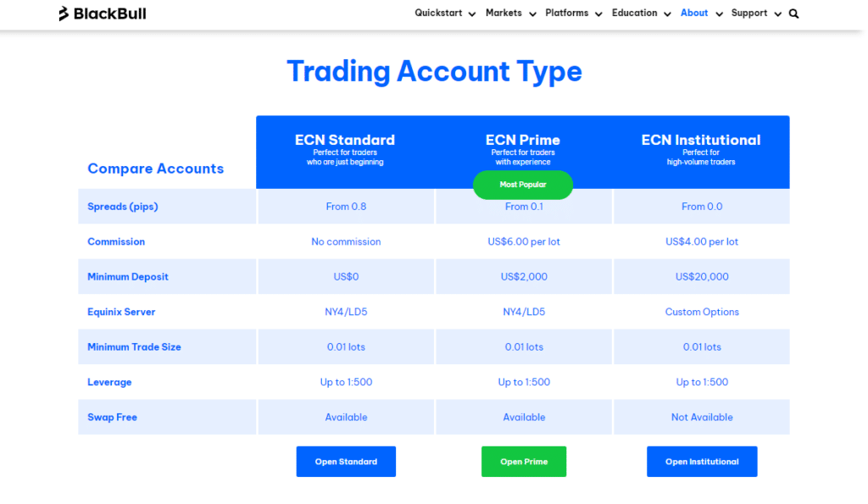Screen dimensions: 868x504
Task: Click NY4/LD5 in the ECN Prime column
Action: (x=524, y=312)
